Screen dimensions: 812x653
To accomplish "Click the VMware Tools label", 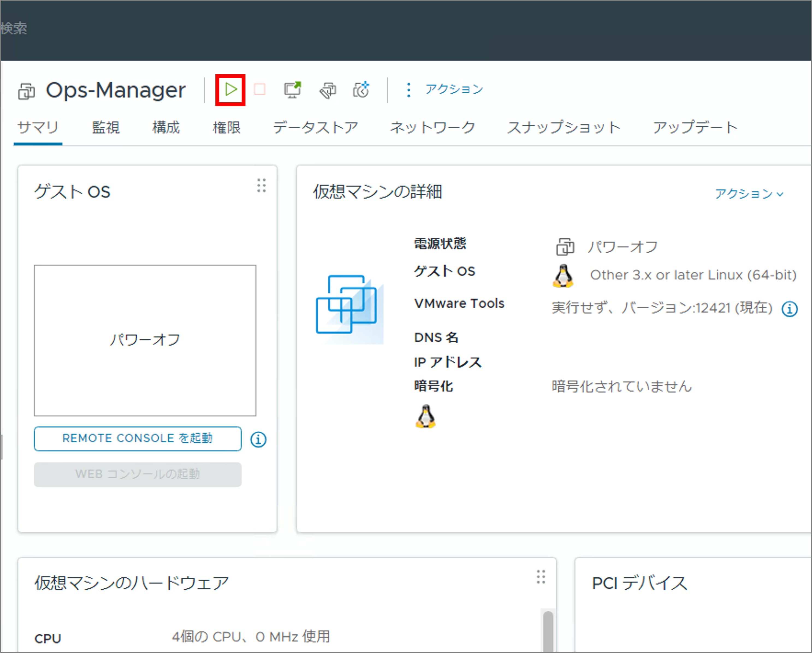I will 459,303.
